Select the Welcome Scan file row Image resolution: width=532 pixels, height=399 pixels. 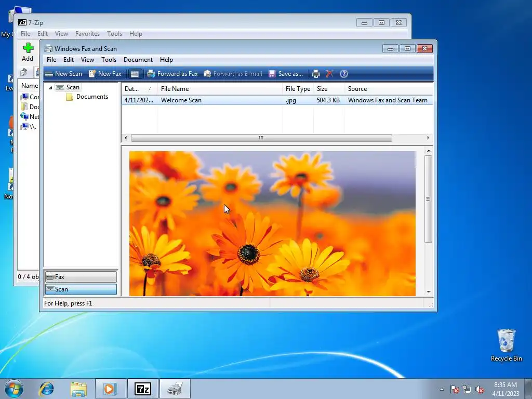[277, 100]
